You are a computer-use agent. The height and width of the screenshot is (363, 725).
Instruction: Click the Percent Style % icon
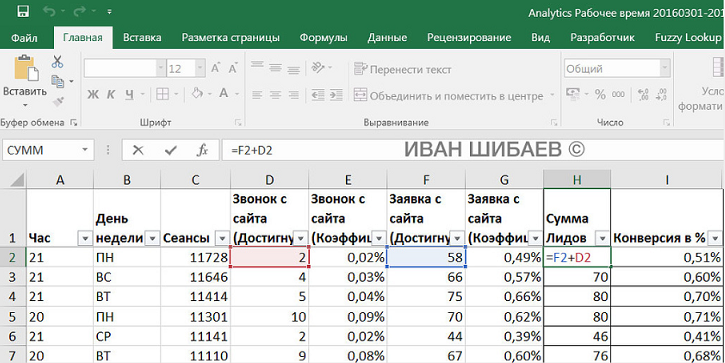point(600,95)
